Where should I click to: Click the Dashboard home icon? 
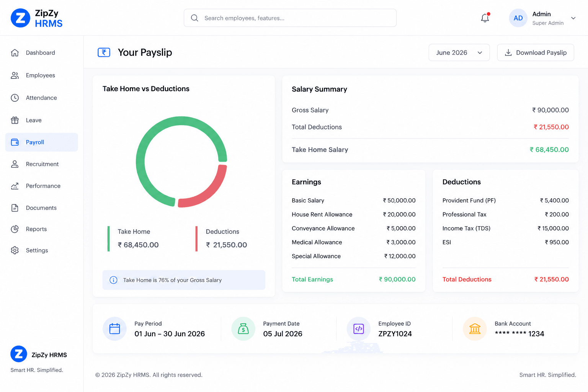click(x=15, y=53)
